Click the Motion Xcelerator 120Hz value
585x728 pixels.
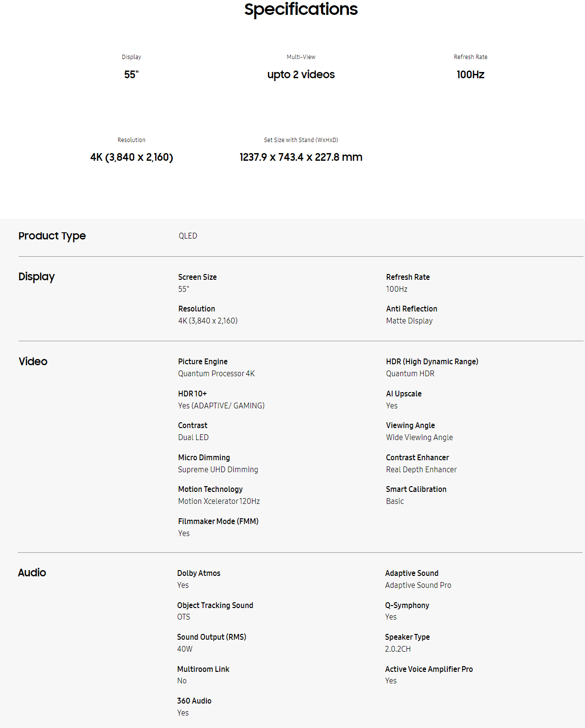click(219, 501)
